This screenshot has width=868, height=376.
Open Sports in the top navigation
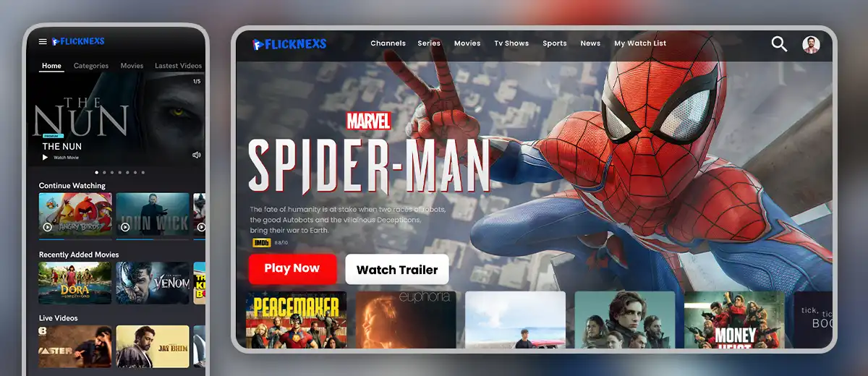tap(554, 43)
